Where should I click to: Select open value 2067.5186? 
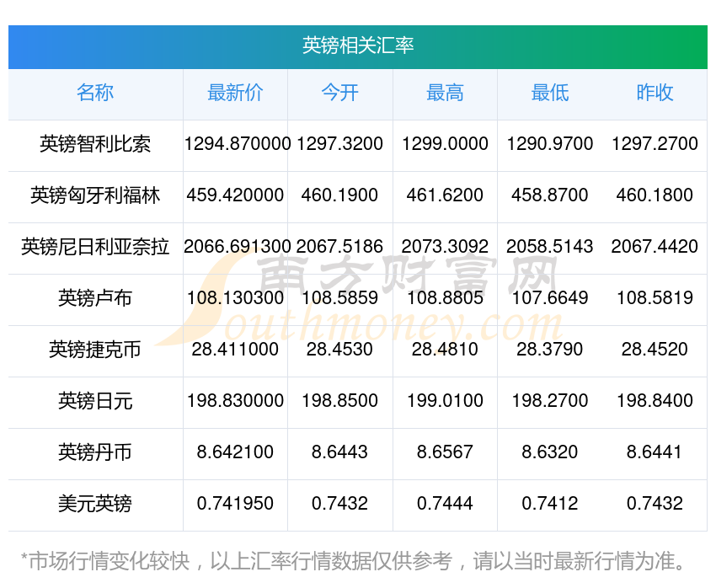point(339,247)
